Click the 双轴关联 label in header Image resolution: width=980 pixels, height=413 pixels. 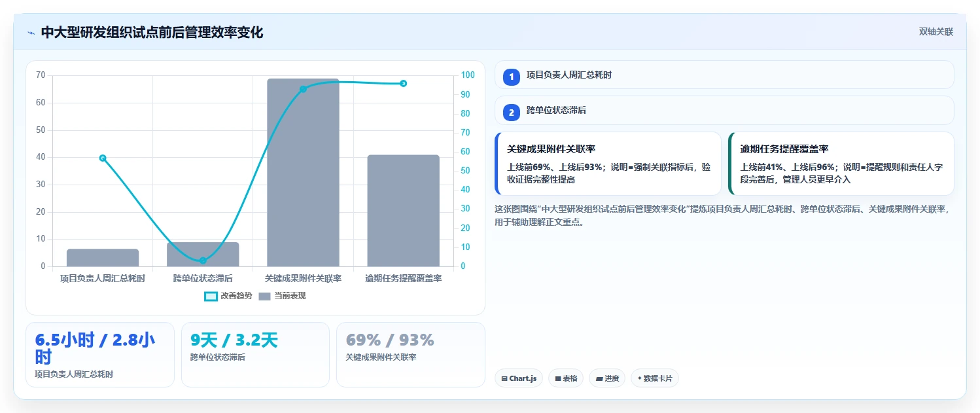[936, 32]
